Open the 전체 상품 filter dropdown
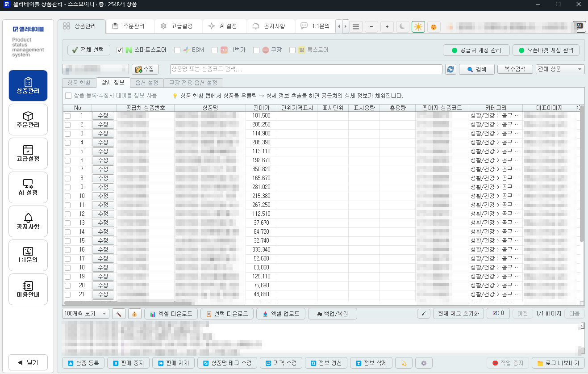The image size is (588, 374). (x=560, y=69)
